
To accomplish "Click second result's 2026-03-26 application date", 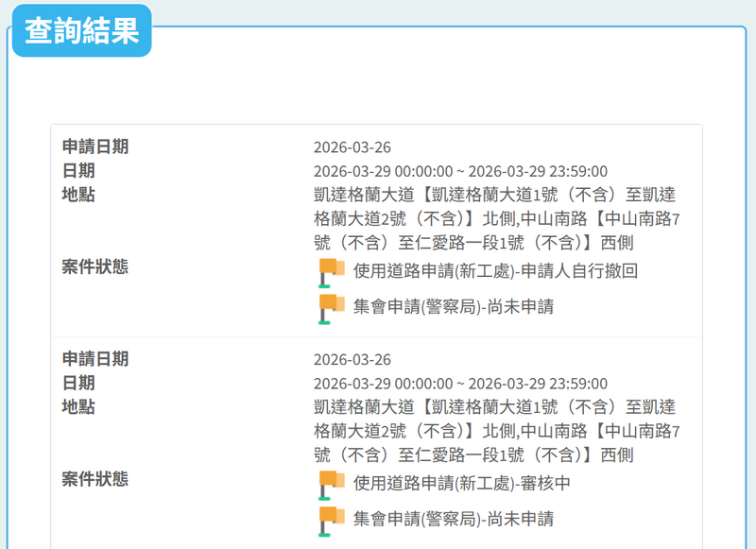I will [x=352, y=360].
